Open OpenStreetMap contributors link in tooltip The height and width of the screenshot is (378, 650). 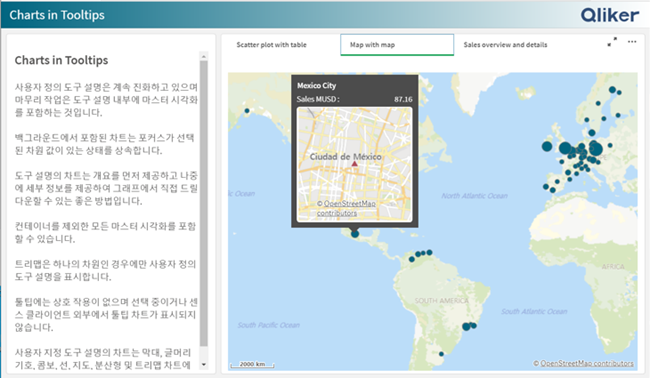[346, 208]
